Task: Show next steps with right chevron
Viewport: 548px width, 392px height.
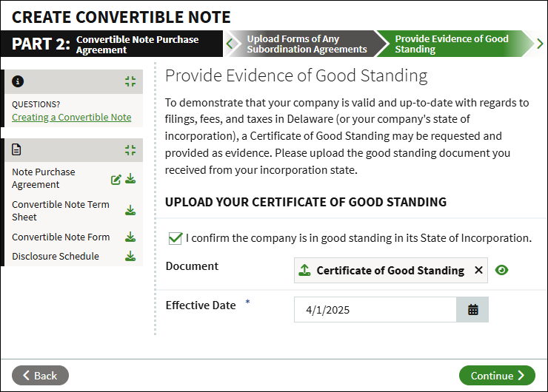Action: tap(540, 44)
